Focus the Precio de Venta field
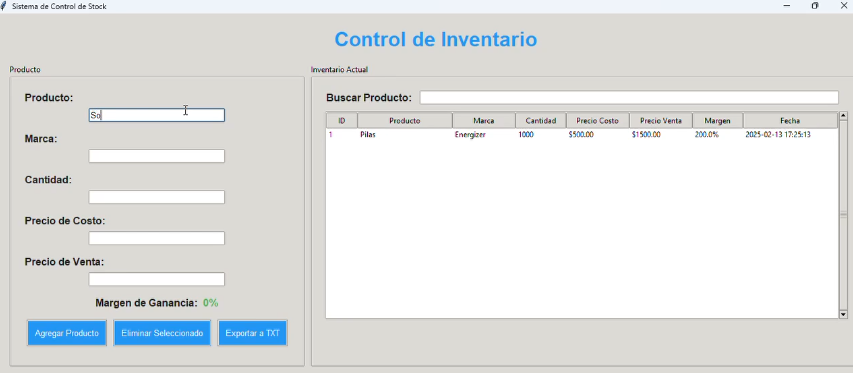The width and height of the screenshot is (853, 373). pos(157,279)
